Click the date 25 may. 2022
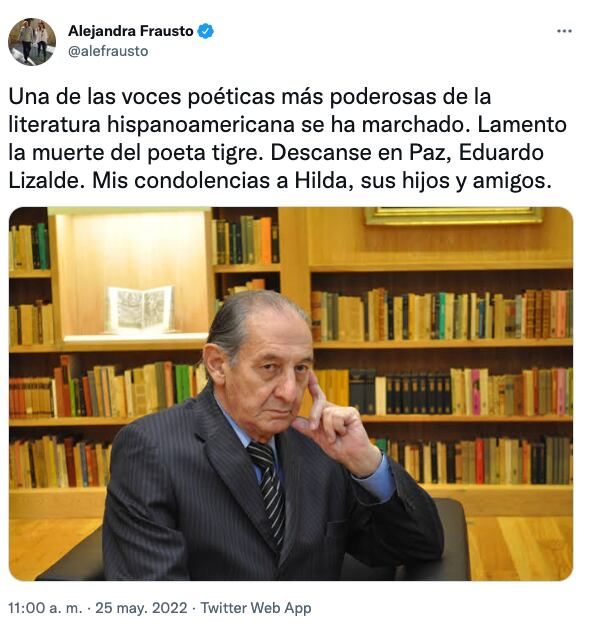589x628 pixels. 141,608
